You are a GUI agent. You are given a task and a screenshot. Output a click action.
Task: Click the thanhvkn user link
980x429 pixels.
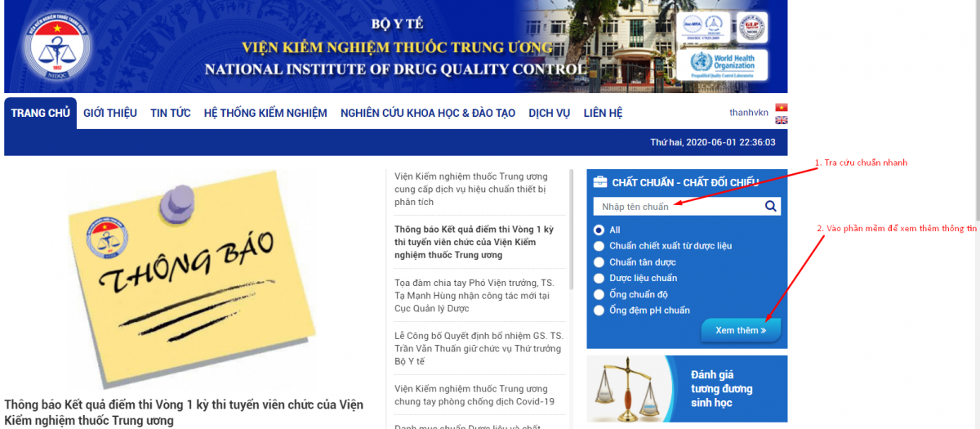pos(749,113)
